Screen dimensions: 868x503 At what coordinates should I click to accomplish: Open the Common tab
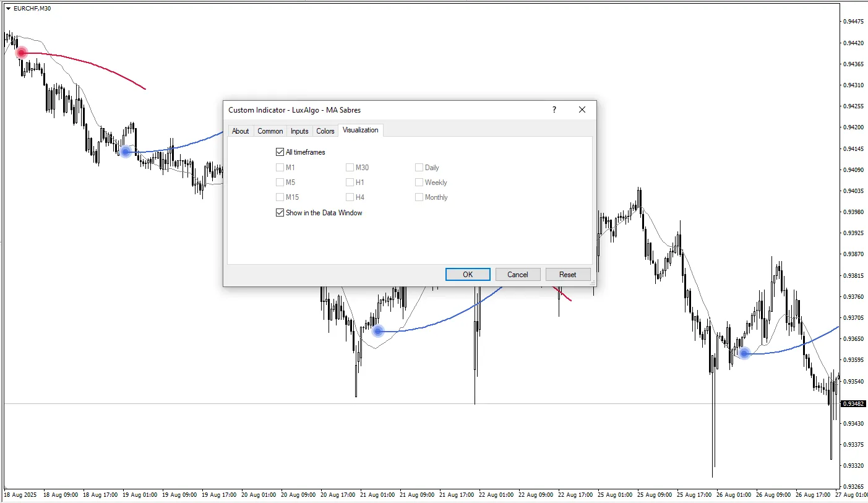[270, 131]
